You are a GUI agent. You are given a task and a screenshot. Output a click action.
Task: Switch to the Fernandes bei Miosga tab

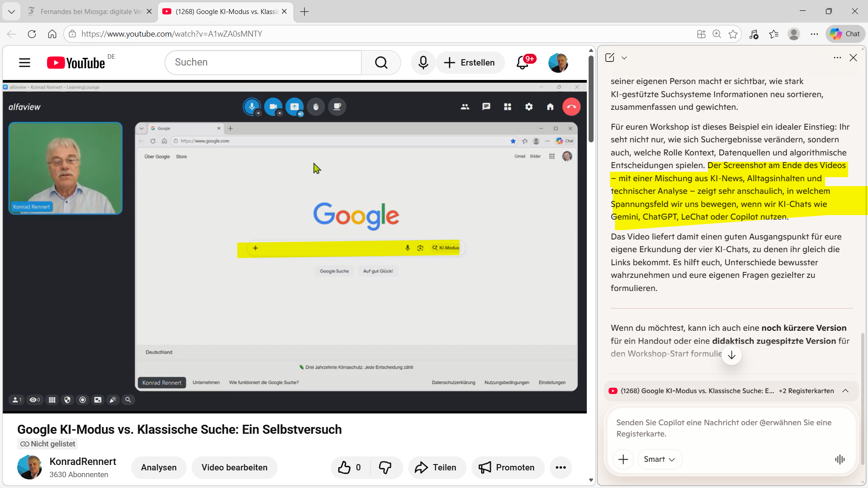(x=90, y=12)
